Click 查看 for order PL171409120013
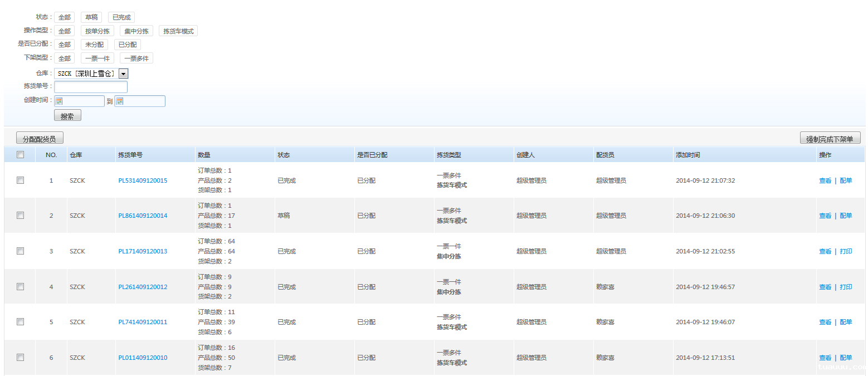 coord(825,251)
